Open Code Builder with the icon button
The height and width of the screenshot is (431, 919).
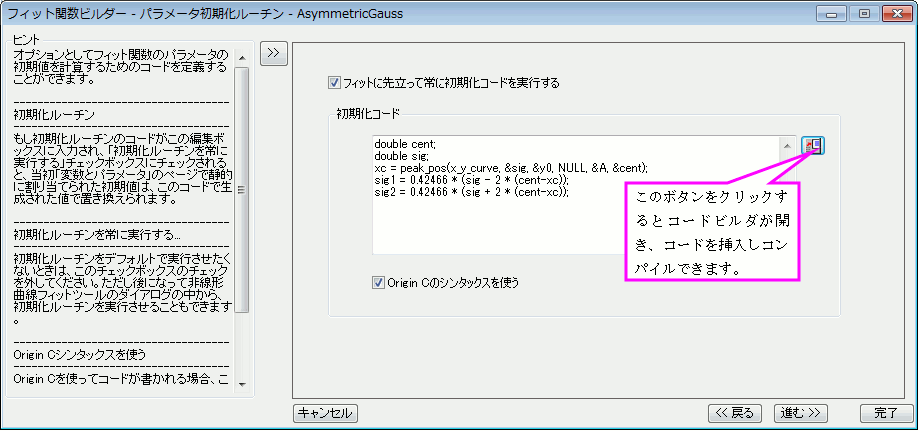coord(814,145)
